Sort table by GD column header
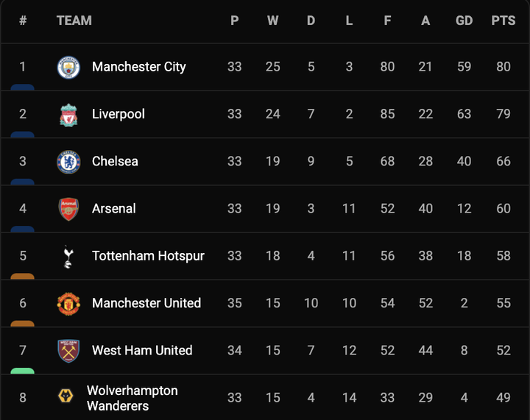Image resolution: width=530 pixels, height=420 pixels. click(x=464, y=21)
